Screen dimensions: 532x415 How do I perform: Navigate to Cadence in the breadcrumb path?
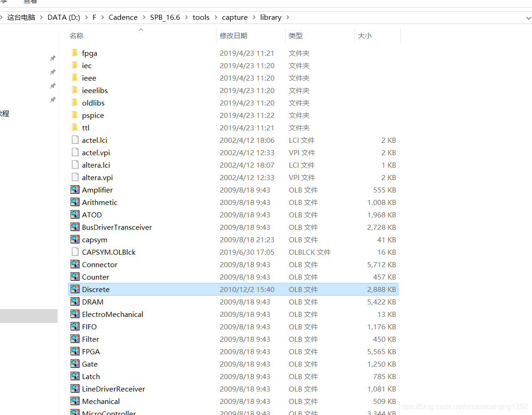click(123, 18)
